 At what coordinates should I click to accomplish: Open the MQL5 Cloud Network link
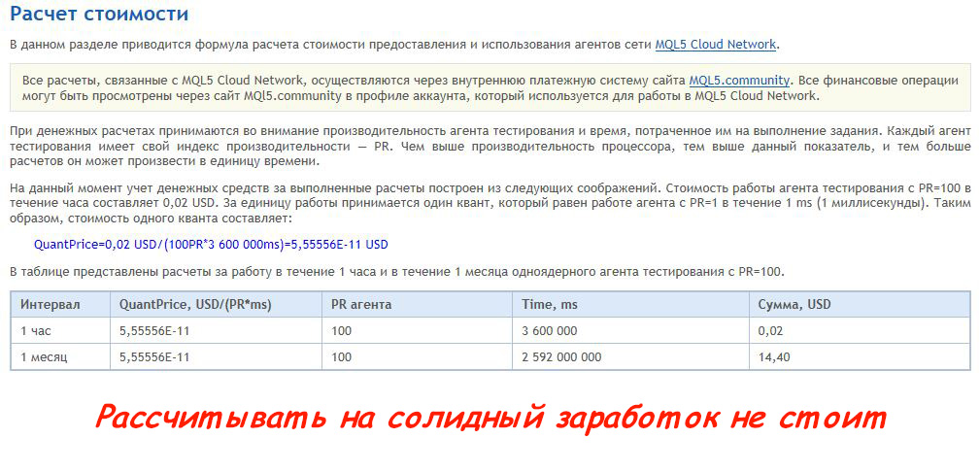[x=716, y=45]
